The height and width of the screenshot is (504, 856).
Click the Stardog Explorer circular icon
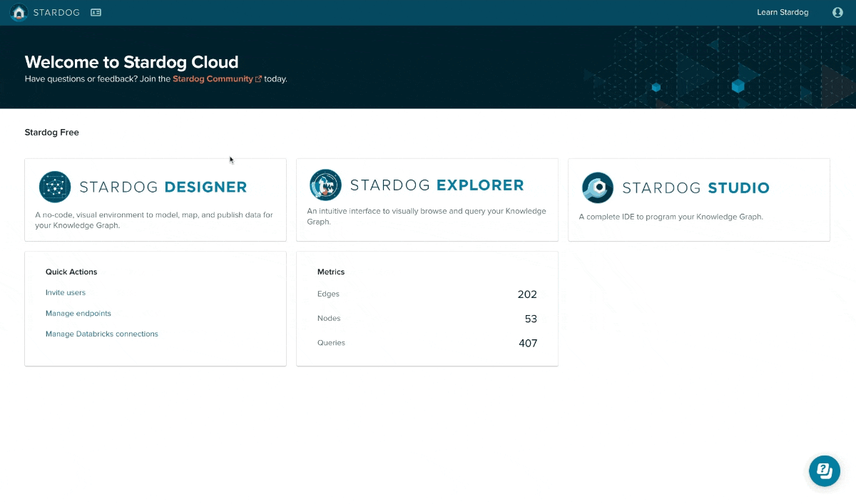[x=325, y=185]
